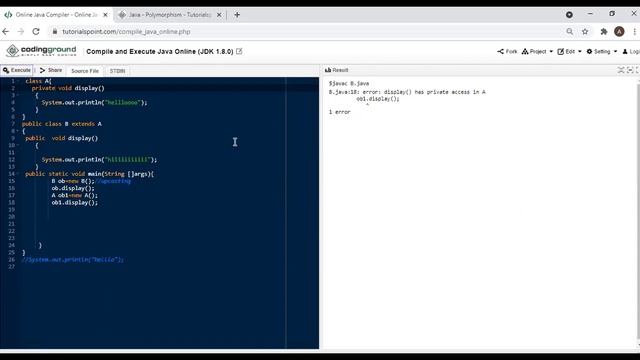Open a new browser tab with plus icon
Viewport: 640px width, 360px height.
[237, 15]
